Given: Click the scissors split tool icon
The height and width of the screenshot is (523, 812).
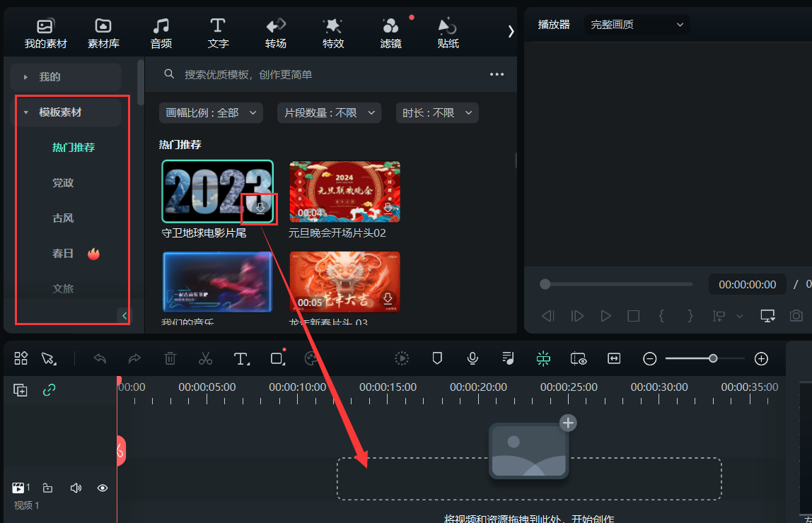Looking at the screenshot, I should point(205,358).
